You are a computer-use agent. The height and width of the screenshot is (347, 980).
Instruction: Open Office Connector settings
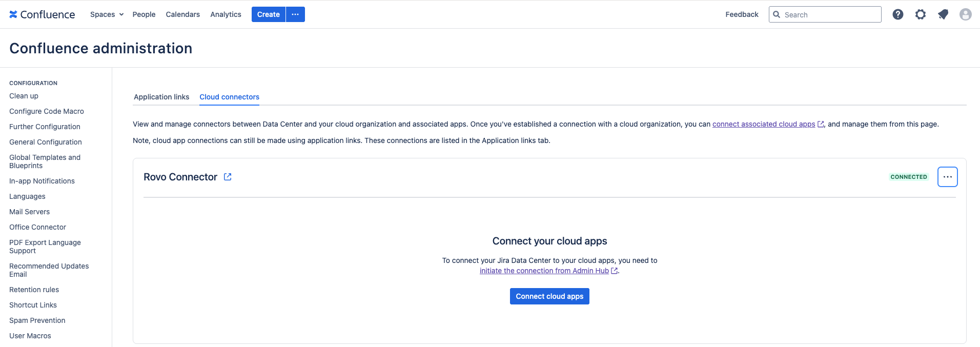(37, 227)
